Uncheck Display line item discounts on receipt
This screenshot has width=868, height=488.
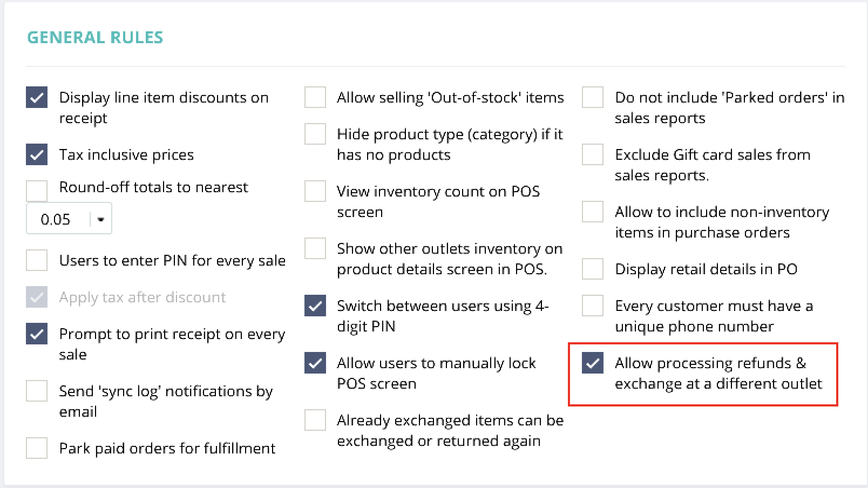coord(37,98)
